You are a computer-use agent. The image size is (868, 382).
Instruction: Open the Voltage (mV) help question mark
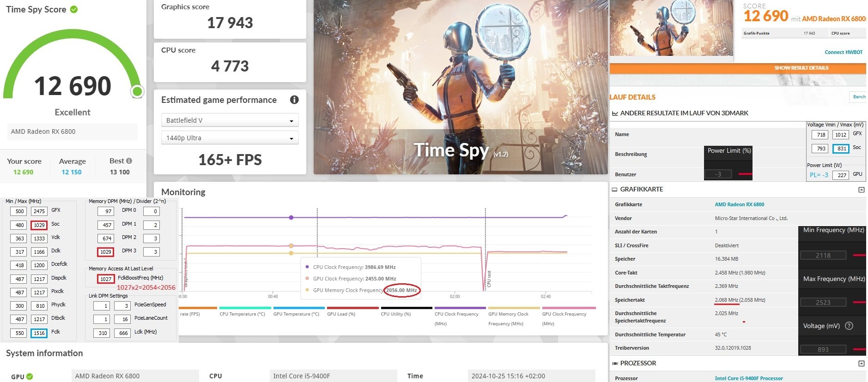pyautogui.click(x=849, y=326)
